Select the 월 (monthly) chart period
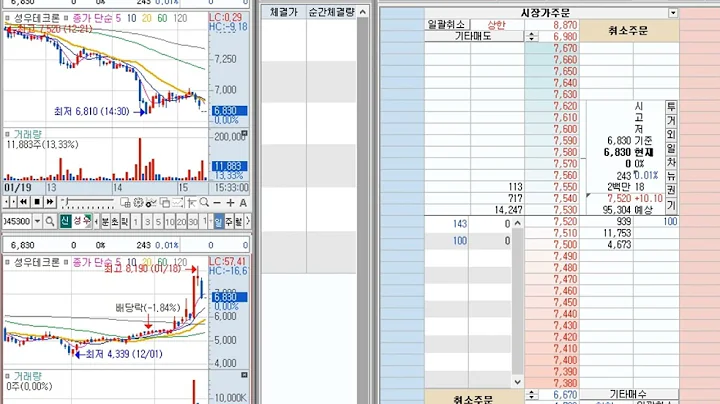The height and width of the screenshot is (404, 720). 239,222
